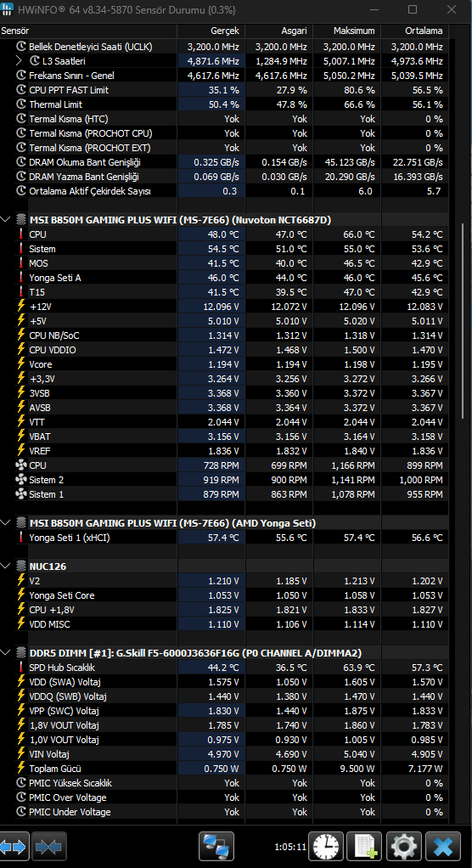Open the network remote monitoring icon
The width and height of the screenshot is (472, 868).
click(216, 847)
